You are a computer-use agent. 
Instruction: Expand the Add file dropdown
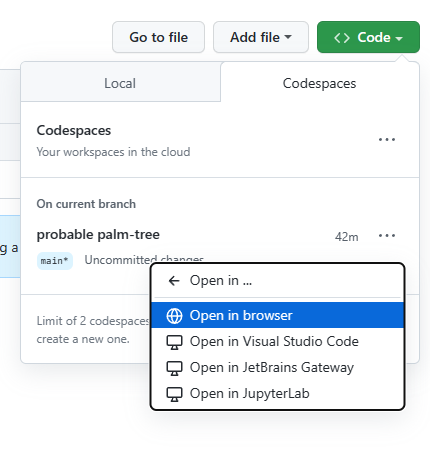[261, 37]
